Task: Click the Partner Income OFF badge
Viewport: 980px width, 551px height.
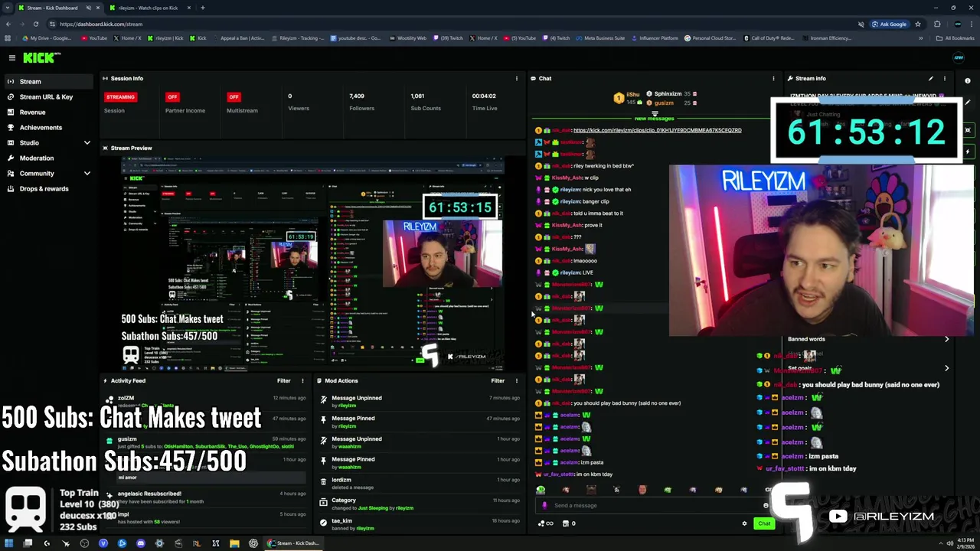Action: pyautogui.click(x=172, y=96)
